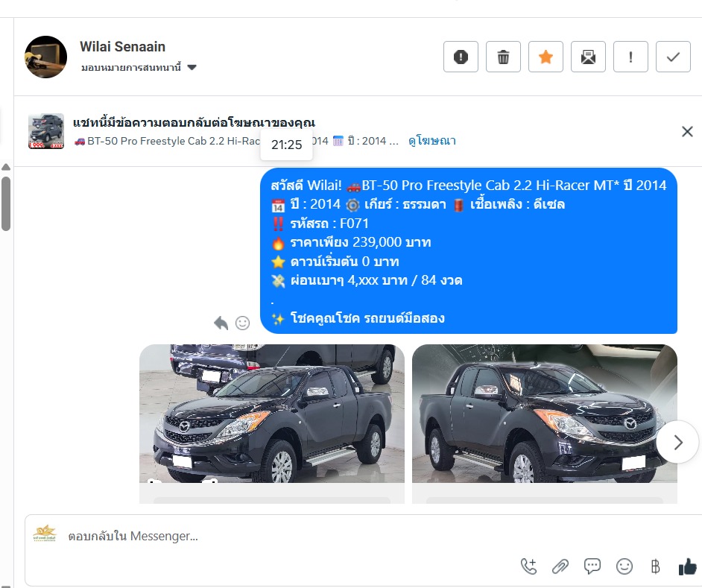
Task: Add emoji reaction to the message
Action: click(243, 323)
